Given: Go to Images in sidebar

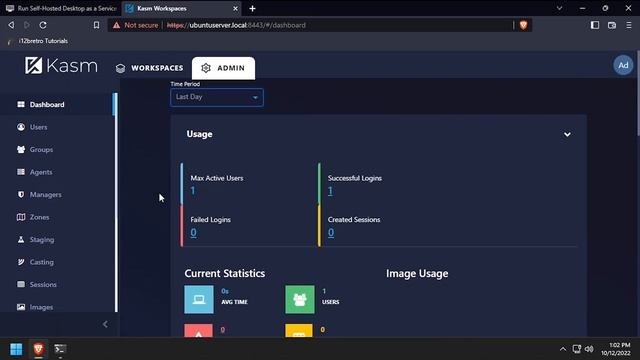Looking at the screenshot, I should [x=57, y=307].
